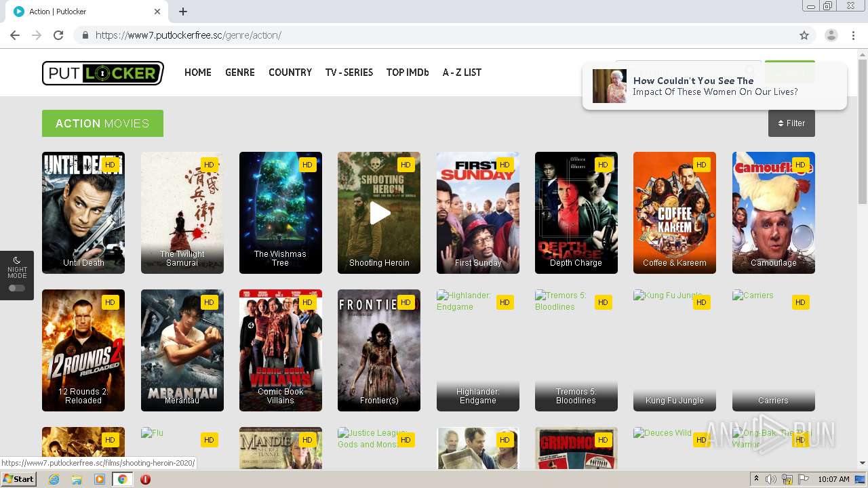Open Comic Book Villains poster
This screenshot has height=488, width=868.
(281, 350)
